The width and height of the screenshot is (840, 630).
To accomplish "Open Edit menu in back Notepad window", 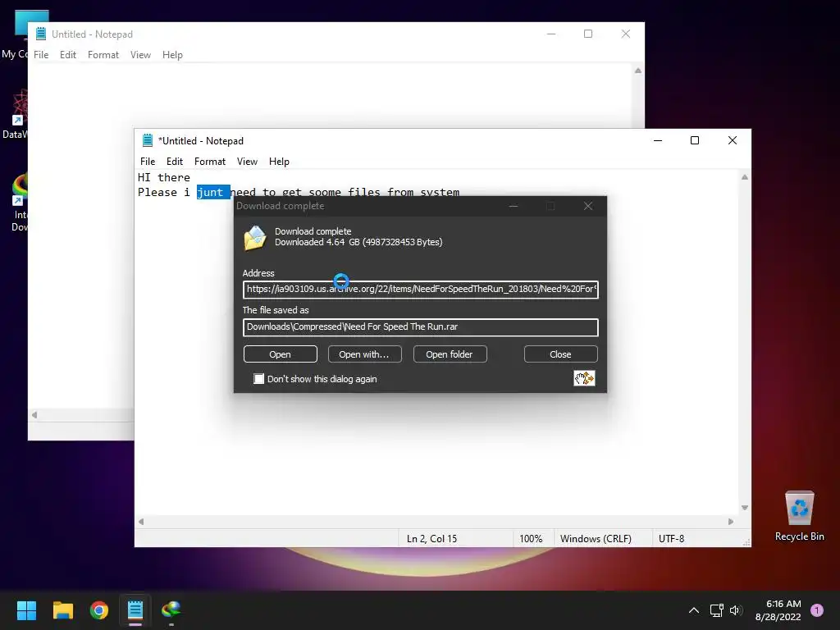I will (x=68, y=55).
